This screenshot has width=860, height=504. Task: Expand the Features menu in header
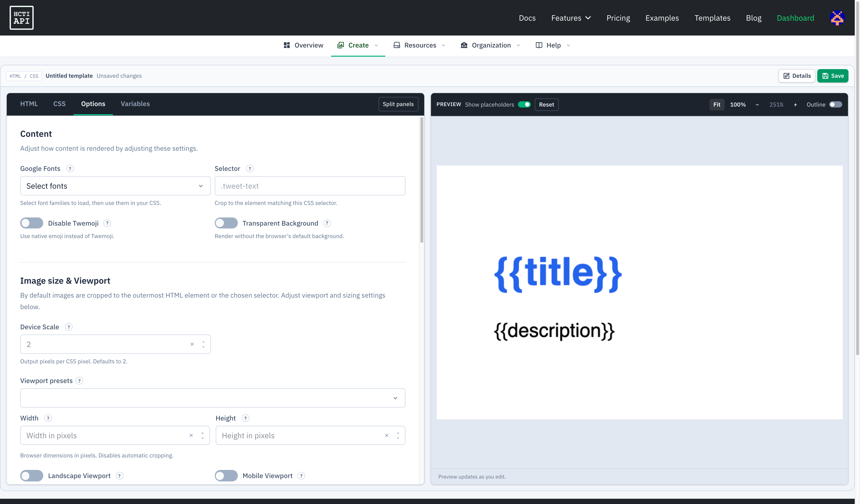click(571, 18)
